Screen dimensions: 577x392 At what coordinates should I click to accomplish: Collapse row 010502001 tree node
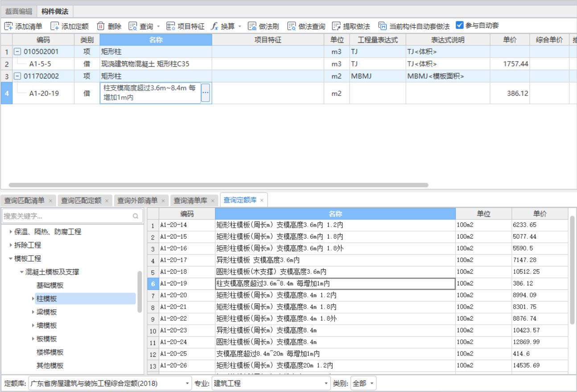[17, 52]
